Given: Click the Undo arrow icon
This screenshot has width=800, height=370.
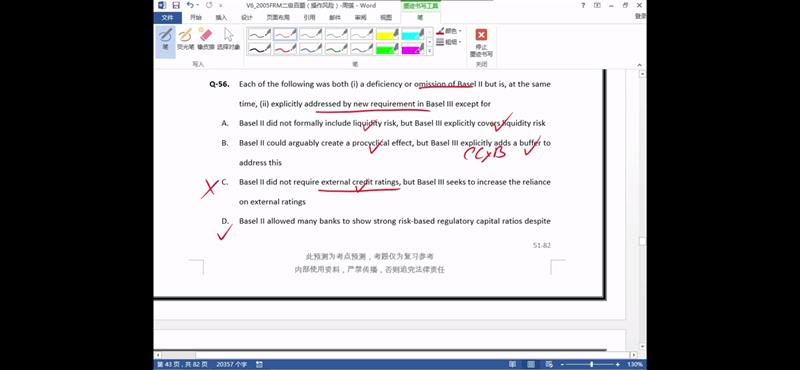Looking at the screenshot, I should [190, 5].
